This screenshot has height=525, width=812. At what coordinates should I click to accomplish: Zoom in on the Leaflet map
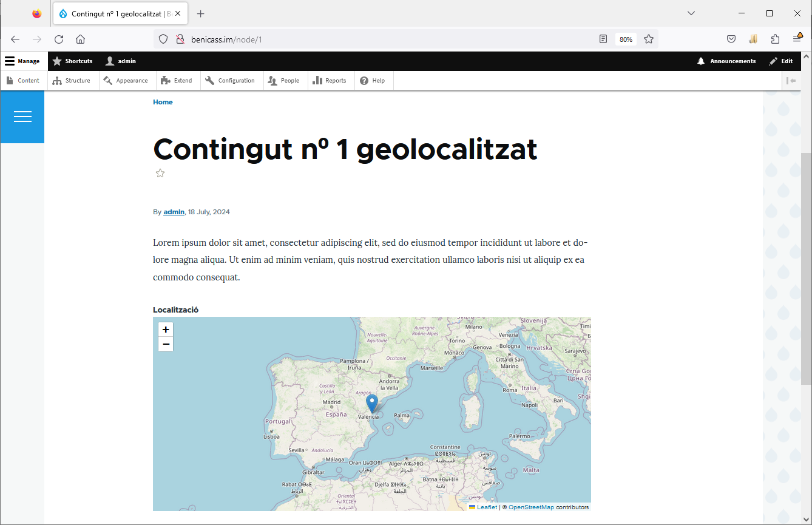pyautogui.click(x=166, y=330)
